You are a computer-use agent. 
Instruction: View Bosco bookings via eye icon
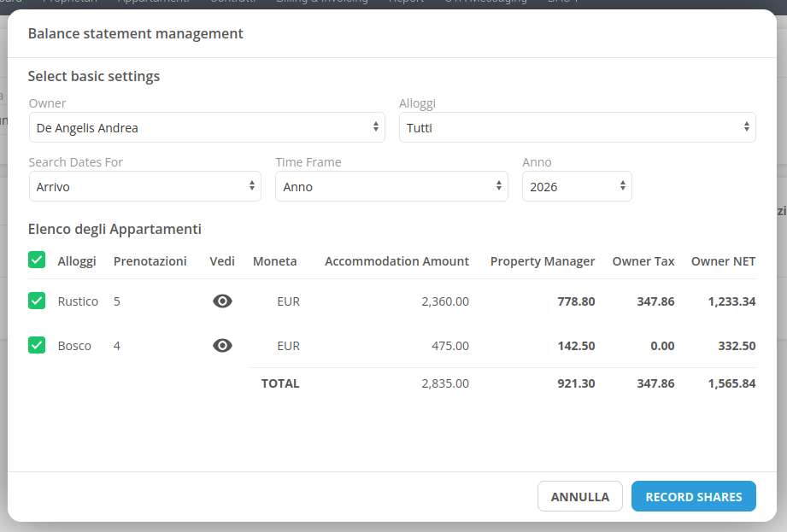(x=222, y=346)
